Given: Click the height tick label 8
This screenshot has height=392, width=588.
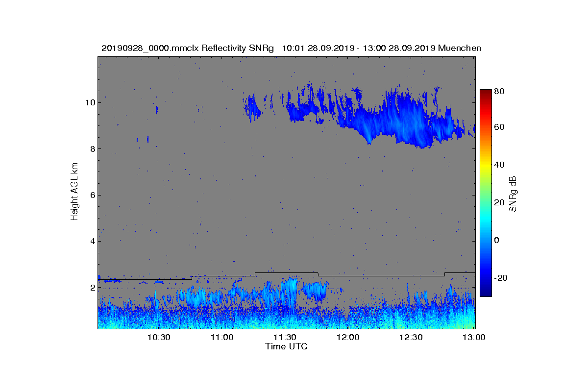Looking at the screenshot, I should 92,149.
